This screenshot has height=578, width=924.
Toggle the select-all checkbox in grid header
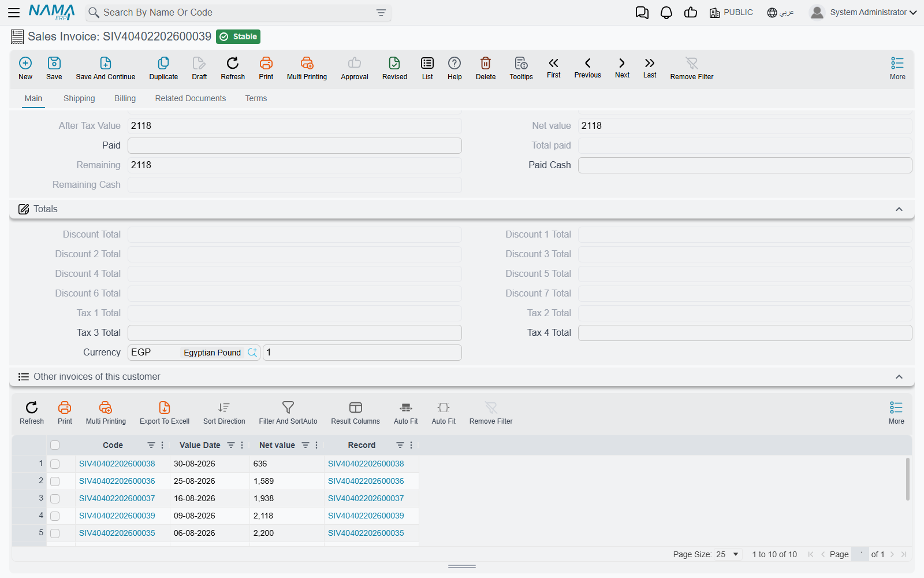pyautogui.click(x=55, y=445)
